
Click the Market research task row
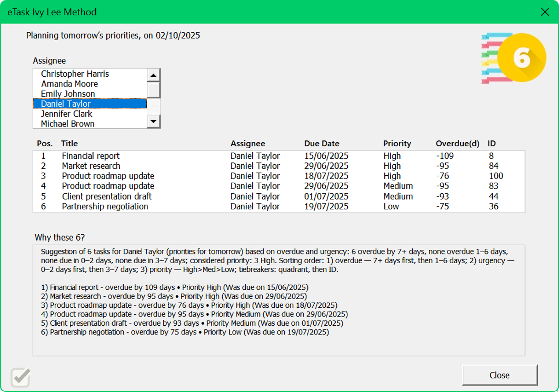point(91,166)
